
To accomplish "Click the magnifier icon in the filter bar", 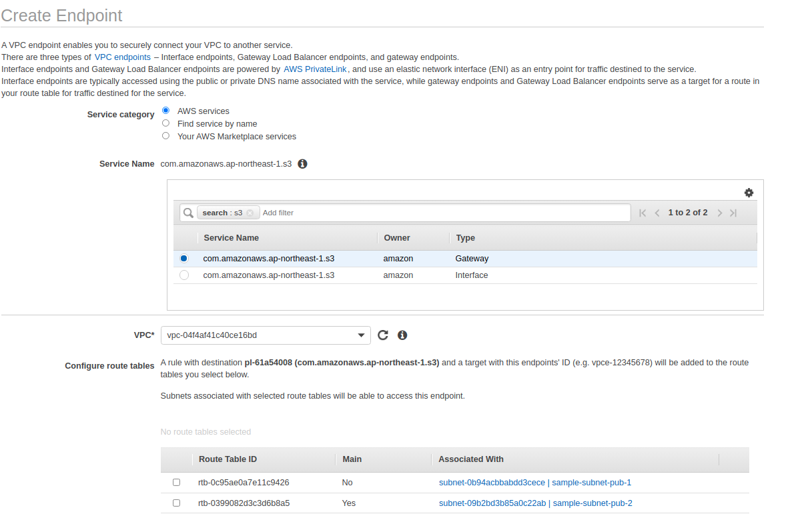I will click(188, 213).
